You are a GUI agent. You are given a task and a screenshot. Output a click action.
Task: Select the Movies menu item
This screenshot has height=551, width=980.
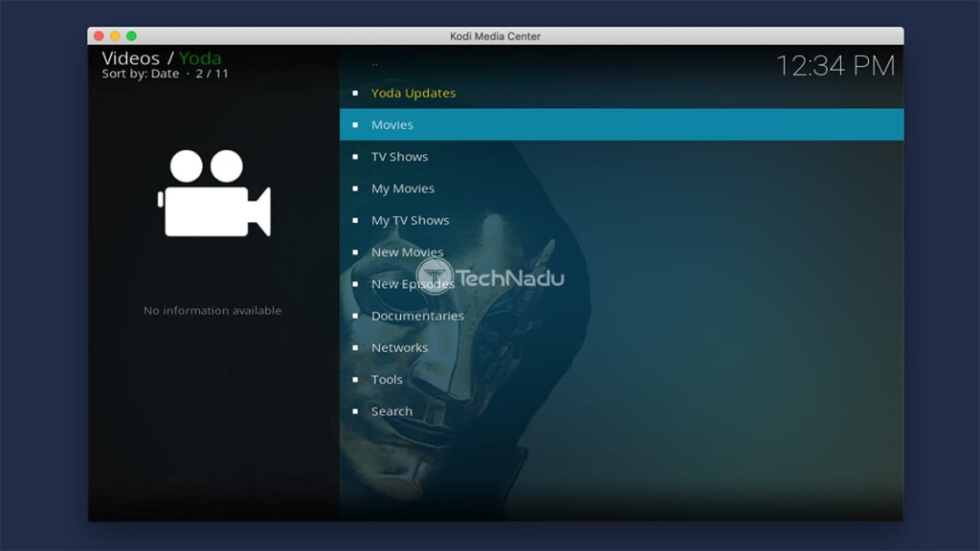tap(621, 125)
